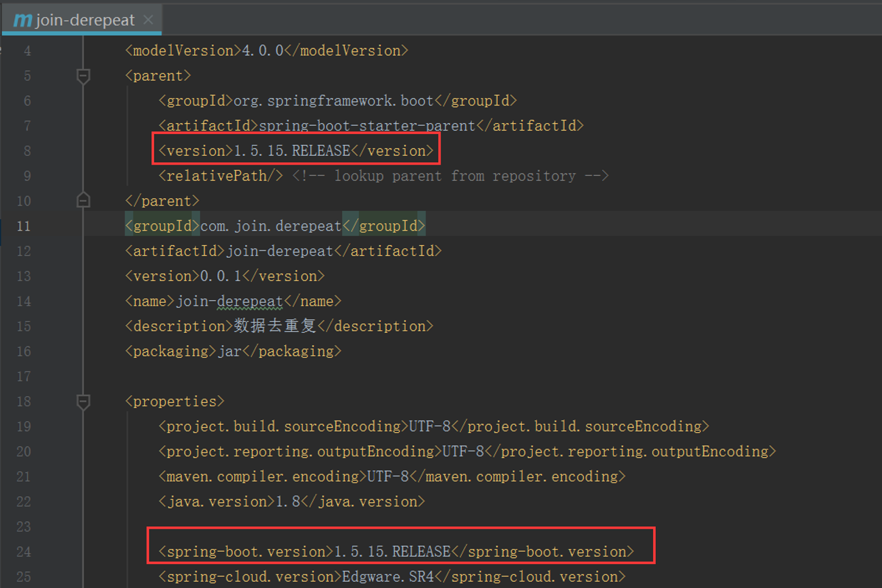Click spring-boot.version value on line 24
This screenshot has height=588, width=882.
pyautogui.click(x=392, y=552)
